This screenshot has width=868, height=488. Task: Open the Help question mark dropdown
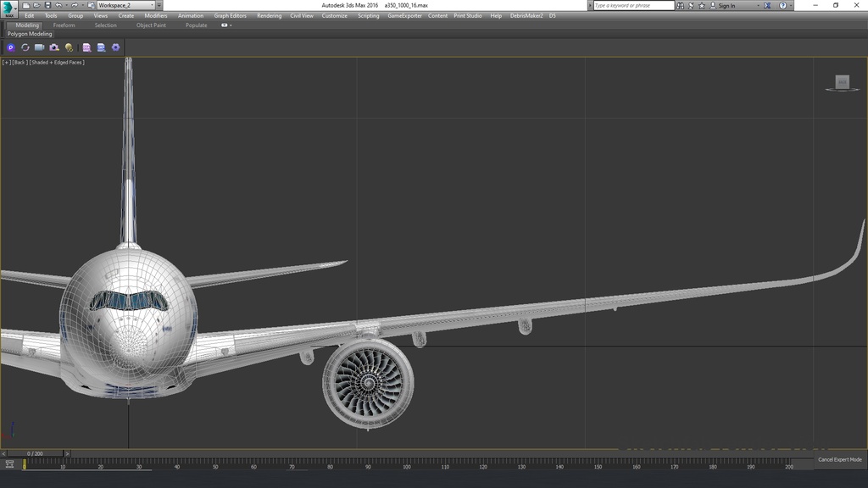tap(782, 5)
